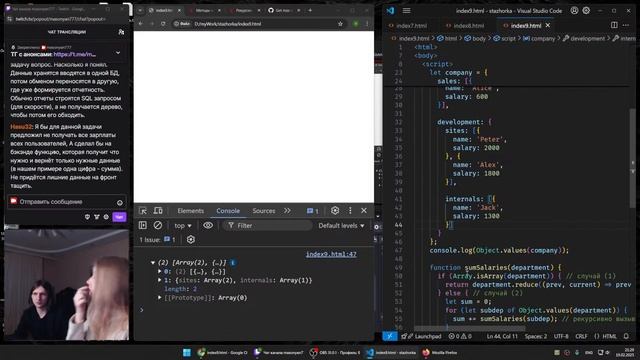Open the console settings gear beside Issues
This screenshot has height=360, width=640.
(191, 240)
